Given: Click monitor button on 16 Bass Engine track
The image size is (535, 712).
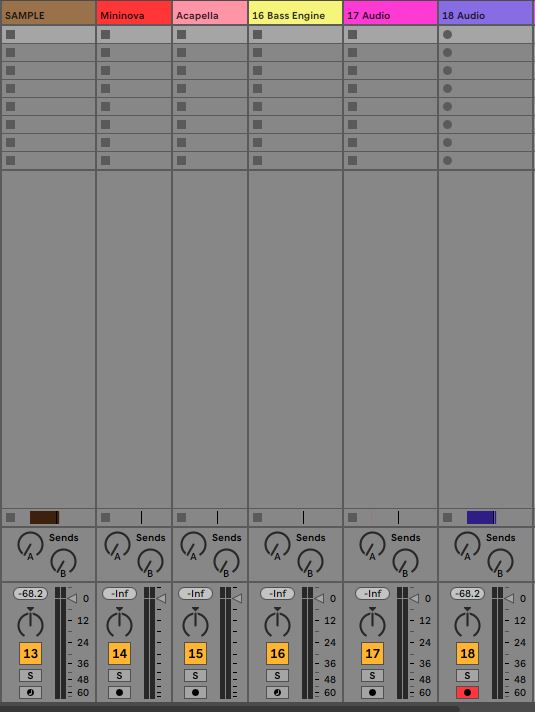Looking at the screenshot, I should (277, 692).
